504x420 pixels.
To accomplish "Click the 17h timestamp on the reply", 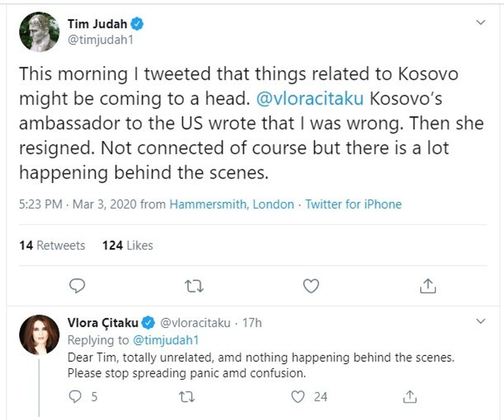I will 251,323.
